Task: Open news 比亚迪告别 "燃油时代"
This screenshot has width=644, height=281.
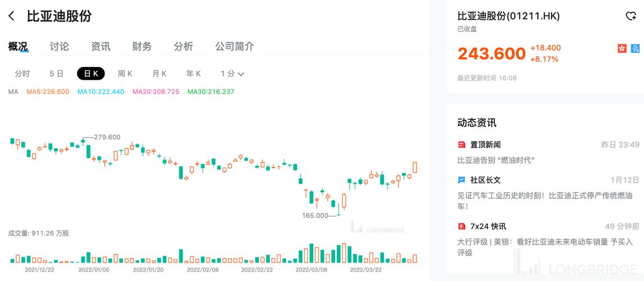Action: (x=496, y=160)
